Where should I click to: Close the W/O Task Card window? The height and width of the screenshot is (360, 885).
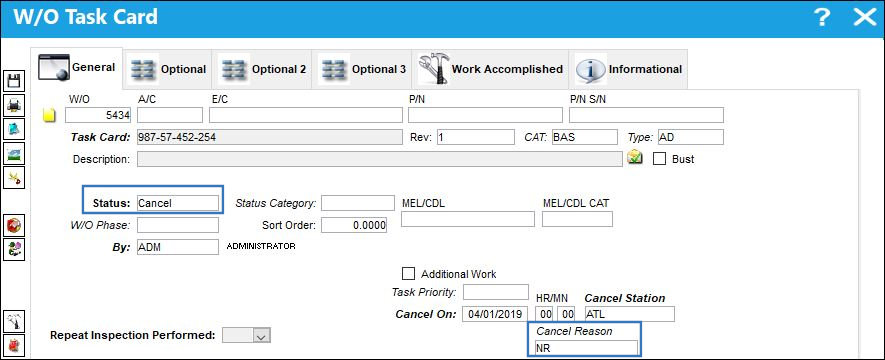(864, 17)
